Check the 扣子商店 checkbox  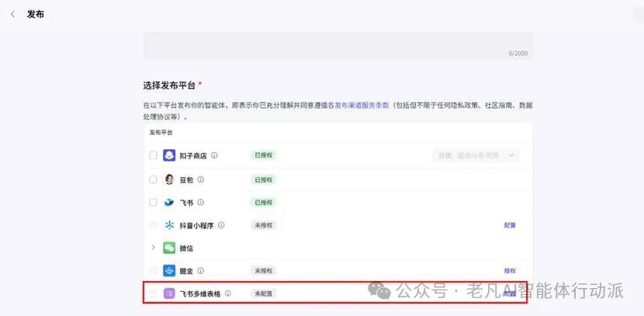[x=153, y=155]
